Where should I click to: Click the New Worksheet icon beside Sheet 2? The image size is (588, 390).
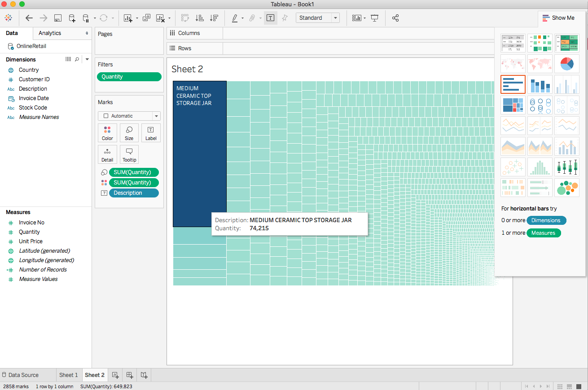point(115,375)
